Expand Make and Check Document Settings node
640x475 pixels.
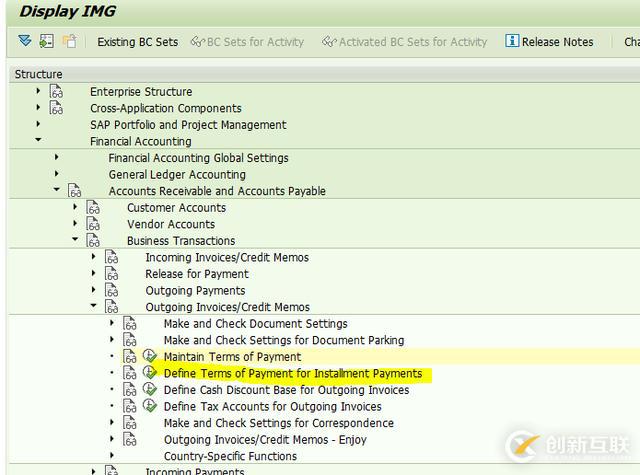click(x=111, y=322)
